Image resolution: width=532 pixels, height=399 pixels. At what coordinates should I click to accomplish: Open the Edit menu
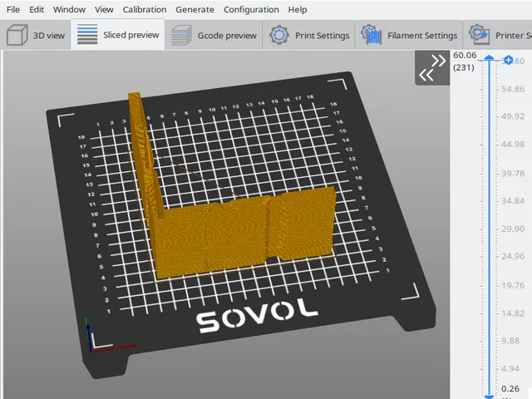click(37, 9)
